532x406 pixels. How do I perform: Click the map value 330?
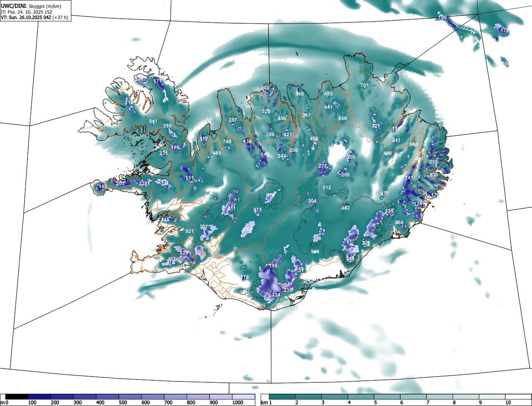point(389,211)
